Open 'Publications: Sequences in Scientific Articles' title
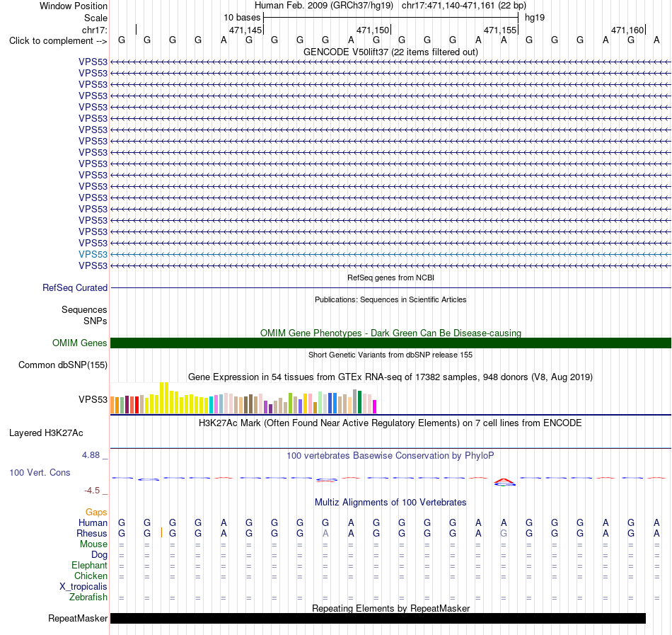672x635 pixels. [390, 299]
